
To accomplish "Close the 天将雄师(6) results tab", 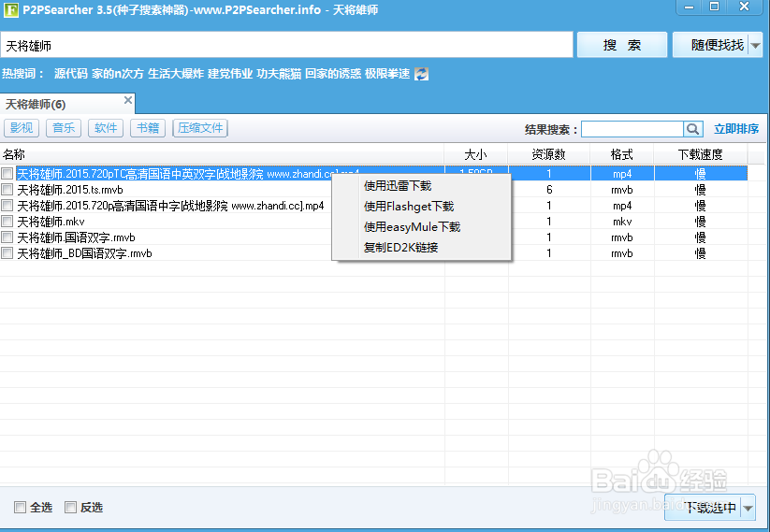I will (x=127, y=100).
